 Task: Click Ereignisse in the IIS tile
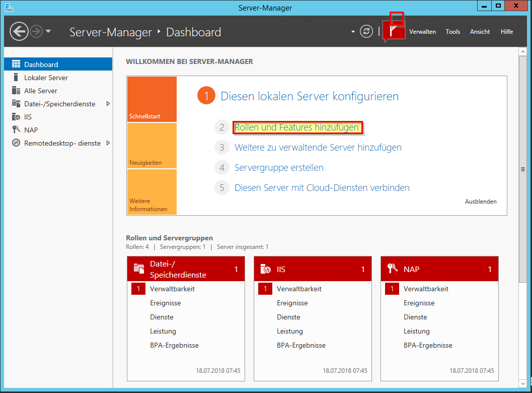(292, 303)
